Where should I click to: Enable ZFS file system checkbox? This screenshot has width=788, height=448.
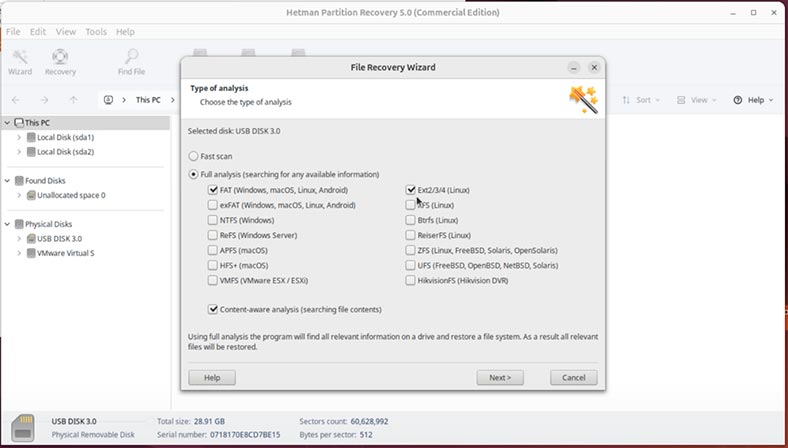(x=411, y=250)
